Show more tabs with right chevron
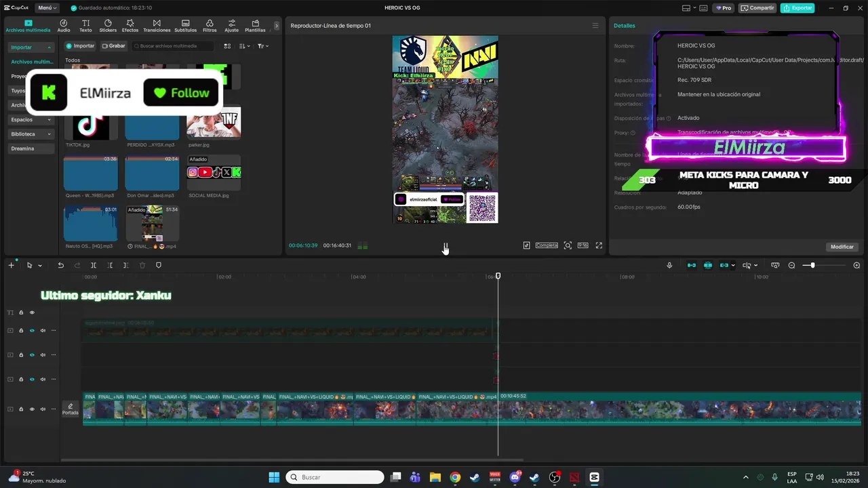The height and width of the screenshot is (488, 868). [276, 26]
